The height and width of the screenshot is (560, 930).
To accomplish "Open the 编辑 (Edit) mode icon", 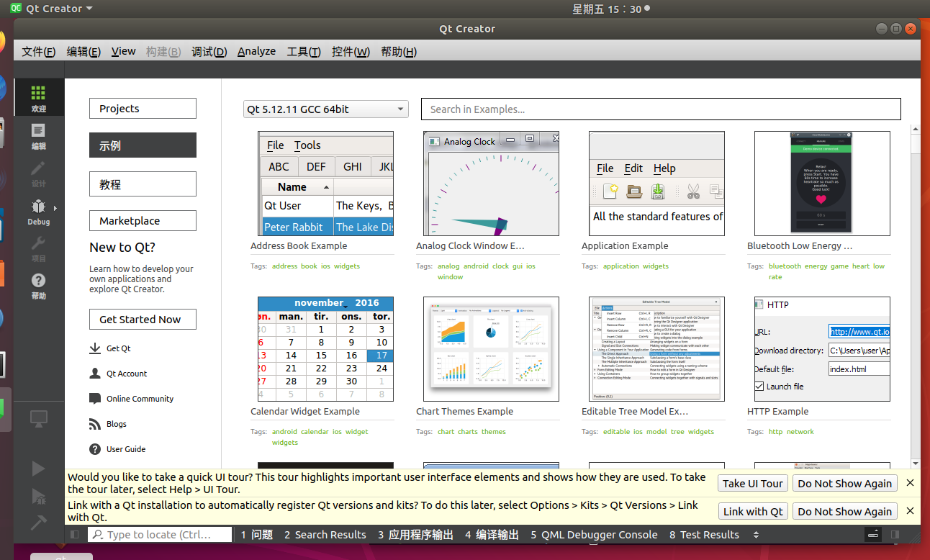I will click(x=38, y=135).
